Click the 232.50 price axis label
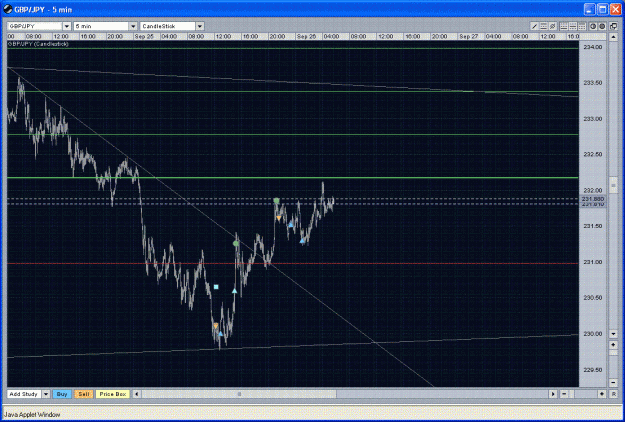625x422 pixels. click(x=593, y=154)
